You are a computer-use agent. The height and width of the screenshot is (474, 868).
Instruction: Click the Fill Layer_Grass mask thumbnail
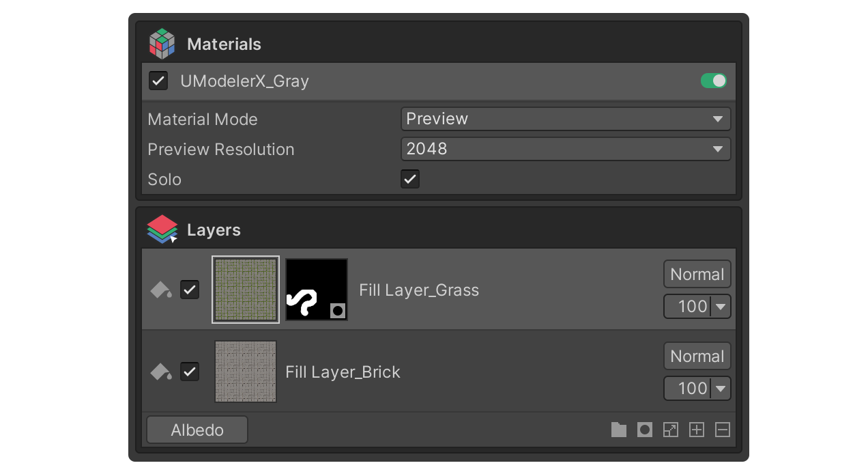point(316,290)
